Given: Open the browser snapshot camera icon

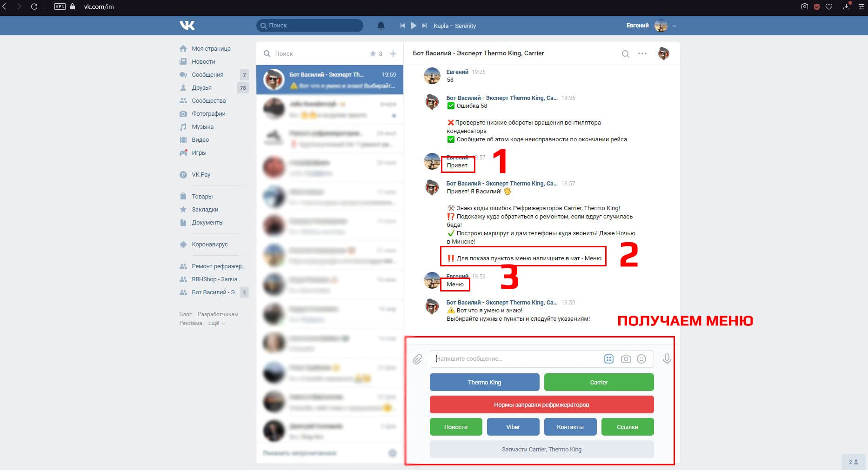Looking at the screenshot, I should pos(804,7).
